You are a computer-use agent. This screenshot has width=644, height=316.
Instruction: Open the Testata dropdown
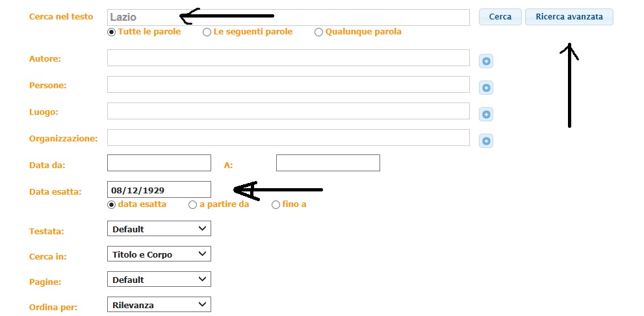coord(159,228)
